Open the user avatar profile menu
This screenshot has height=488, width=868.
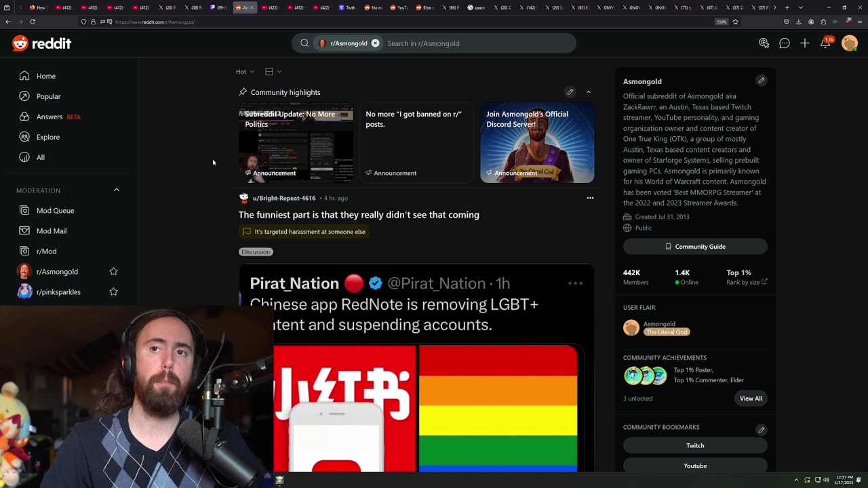click(x=850, y=43)
